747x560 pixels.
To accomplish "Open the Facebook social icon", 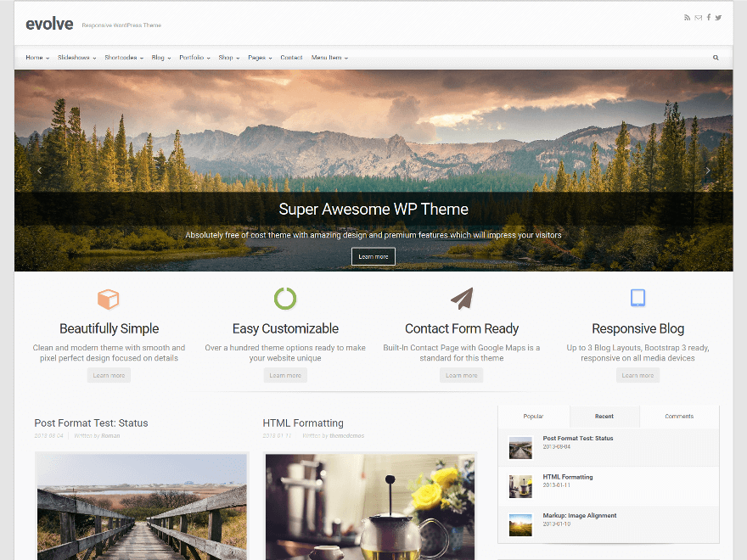I will (x=709, y=18).
